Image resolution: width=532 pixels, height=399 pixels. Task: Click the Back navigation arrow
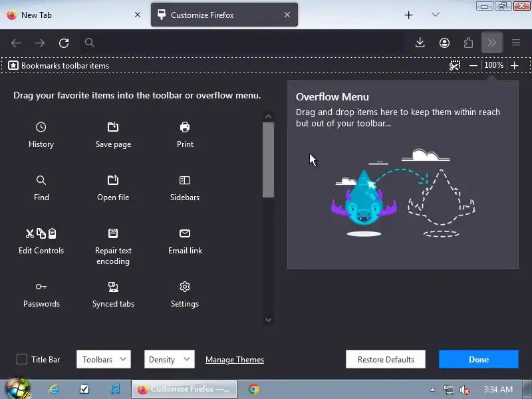(x=16, y=43)
